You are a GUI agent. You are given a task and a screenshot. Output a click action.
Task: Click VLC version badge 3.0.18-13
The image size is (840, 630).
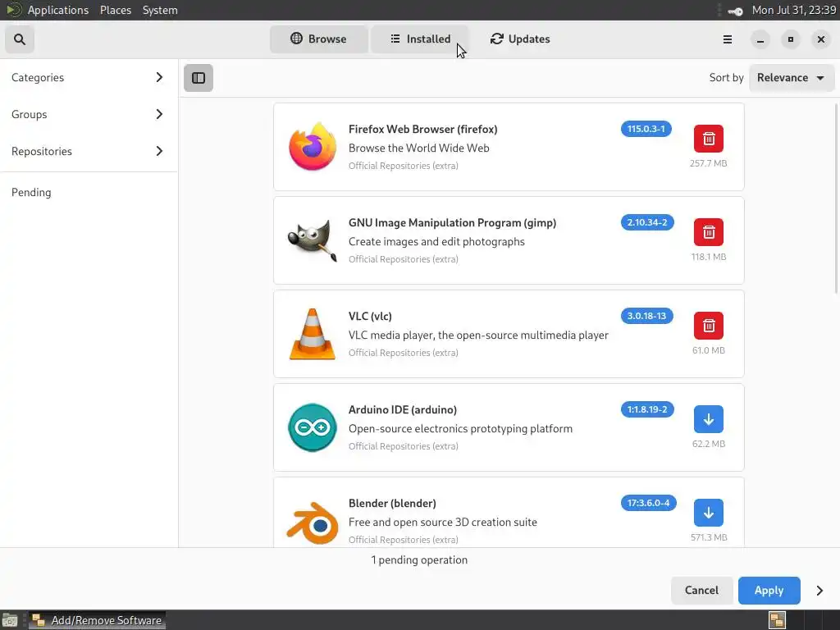point(646,316)
